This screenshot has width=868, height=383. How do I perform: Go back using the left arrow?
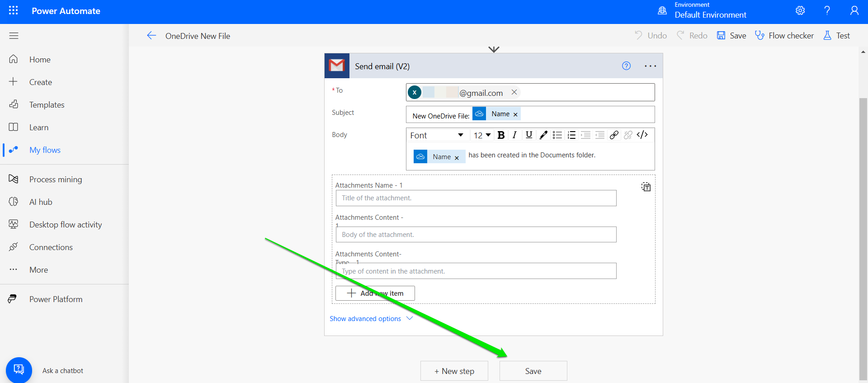click(151, 36)
